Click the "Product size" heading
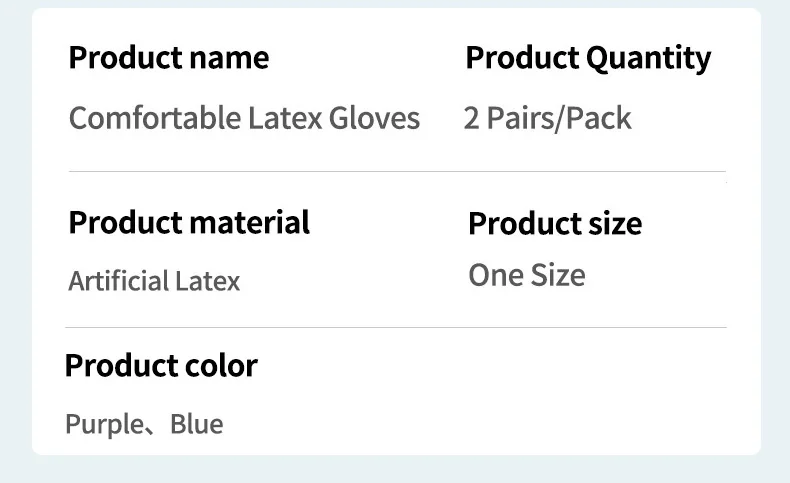 [x=555, y=224]
